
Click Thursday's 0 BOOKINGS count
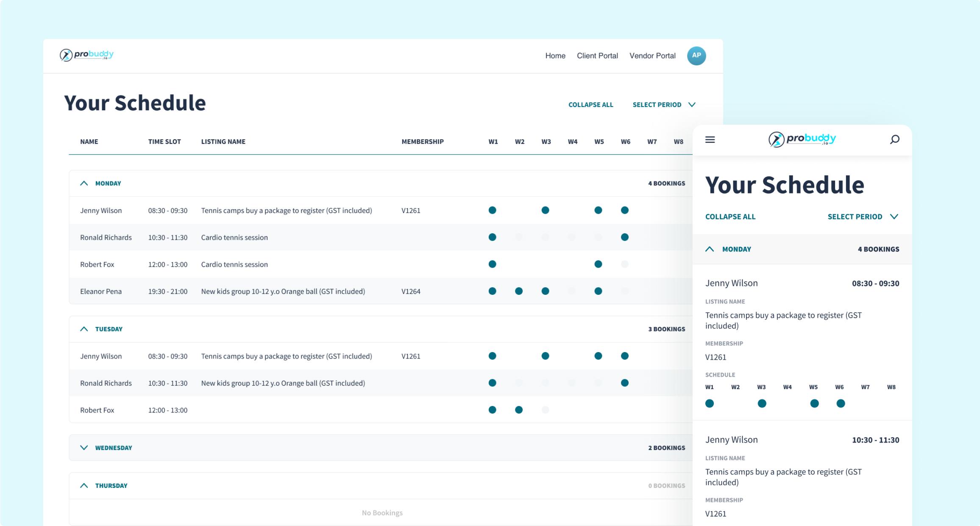coord(666,486)
